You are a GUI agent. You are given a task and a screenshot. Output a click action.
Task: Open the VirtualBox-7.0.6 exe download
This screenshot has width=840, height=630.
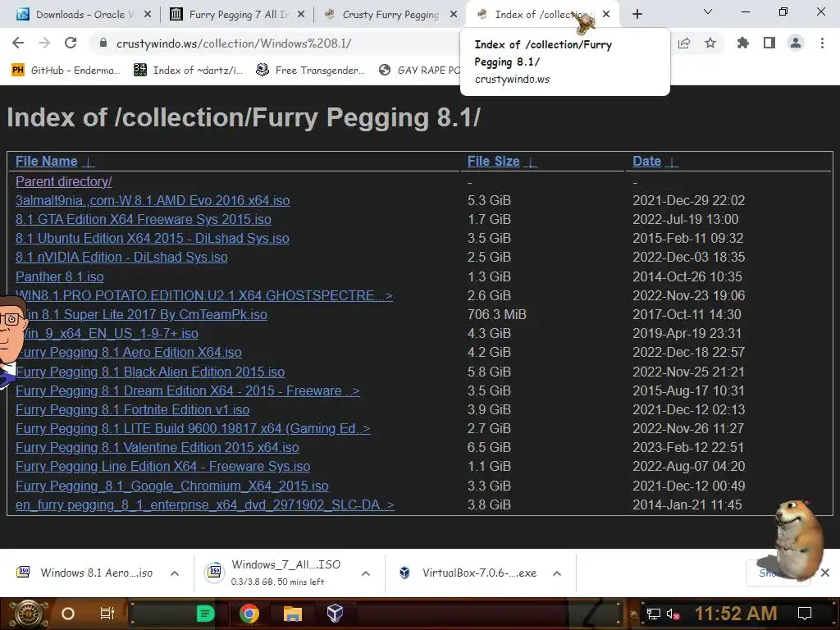click(x=467, y=573)
